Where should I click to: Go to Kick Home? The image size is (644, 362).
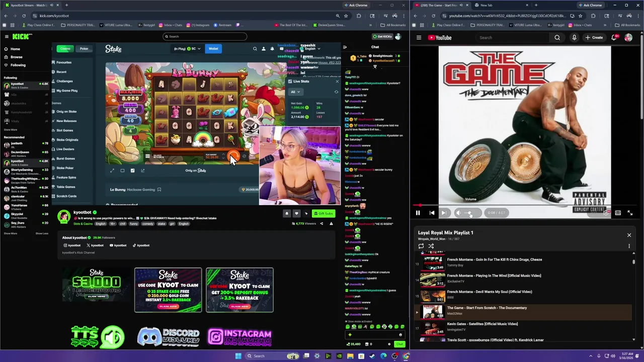12,49
